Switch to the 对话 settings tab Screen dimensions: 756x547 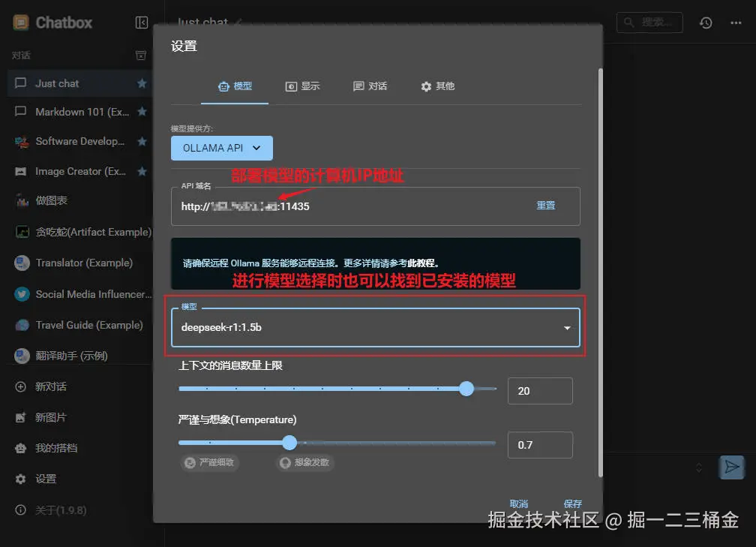pos(370,86)
